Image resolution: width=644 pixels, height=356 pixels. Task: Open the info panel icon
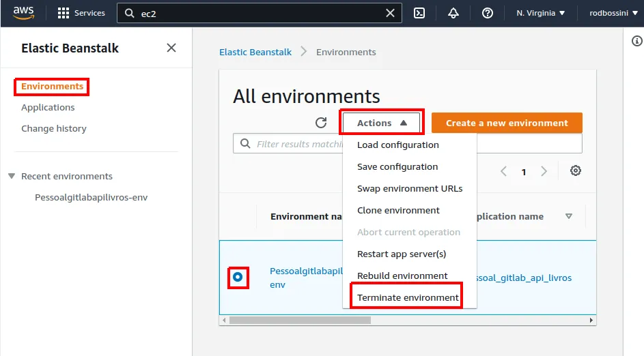(x=636, y=41)
